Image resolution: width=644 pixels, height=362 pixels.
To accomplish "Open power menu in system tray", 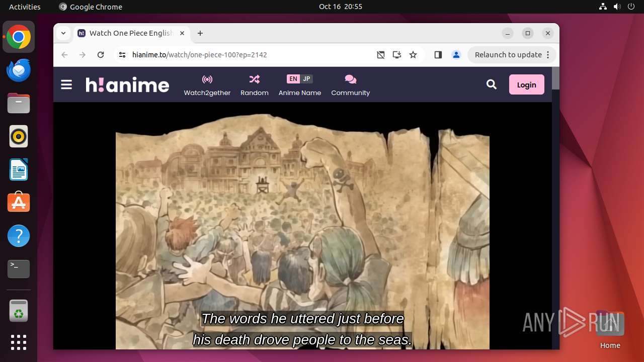I will (x=631, y=7).
